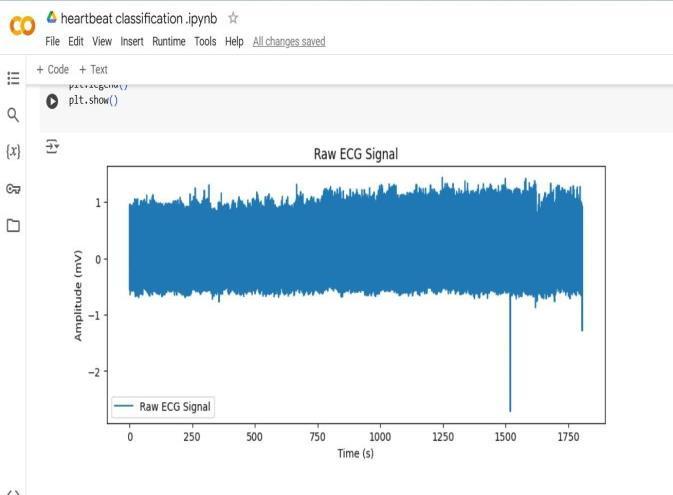The height and width of the screenshot is (495, 673).
Task: Open the Colab logo home link
Action: point(22,27)
